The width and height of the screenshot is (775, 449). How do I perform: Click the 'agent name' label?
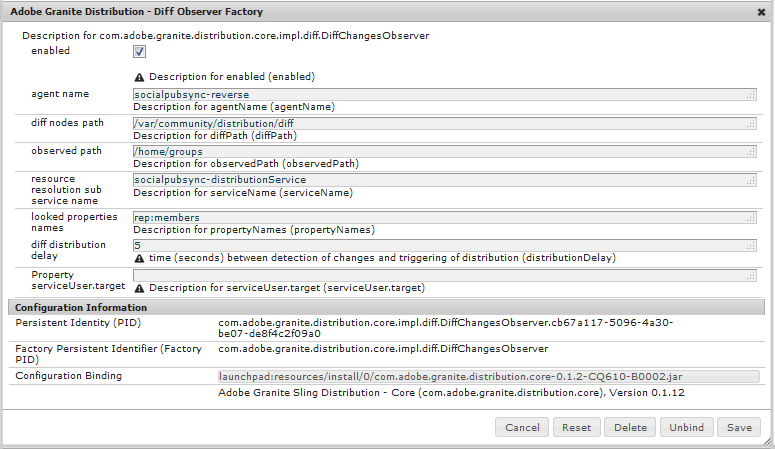pos(60,94)
